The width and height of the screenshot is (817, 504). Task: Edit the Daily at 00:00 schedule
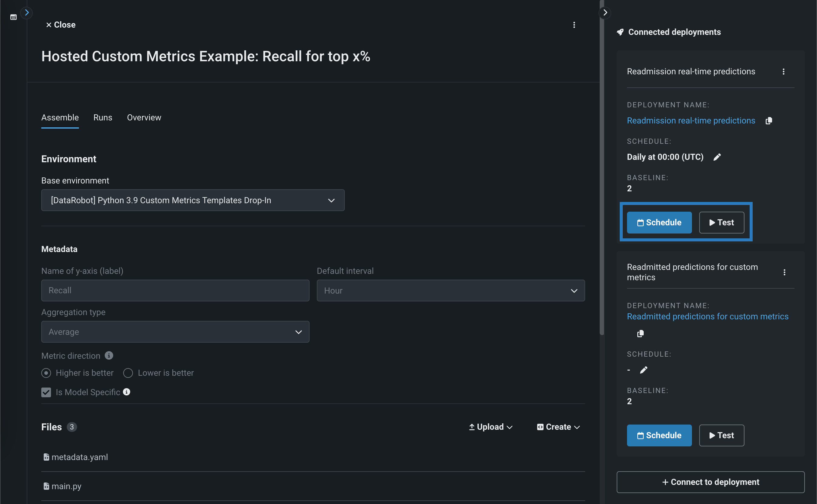(717, 157)
